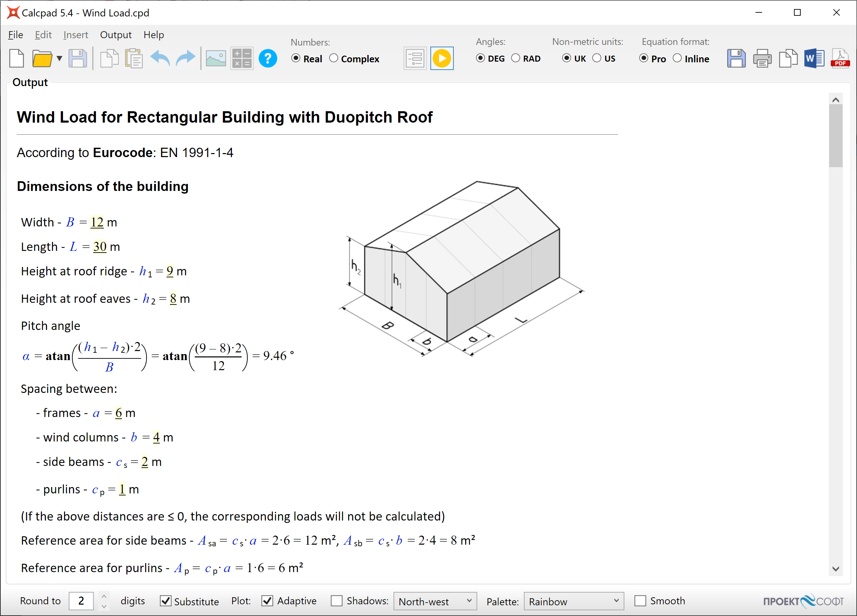Print the output using printer icon
Screen dimensions: 857x616
click(762, 59)
